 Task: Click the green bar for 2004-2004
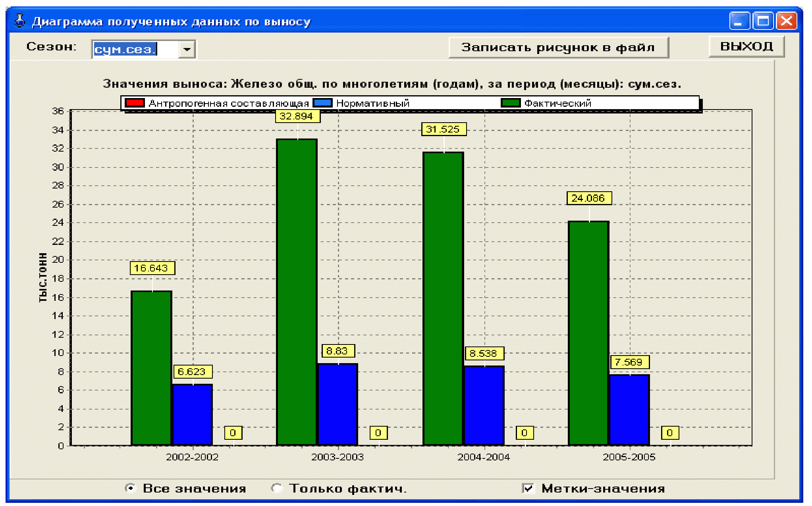pos(443,299)
